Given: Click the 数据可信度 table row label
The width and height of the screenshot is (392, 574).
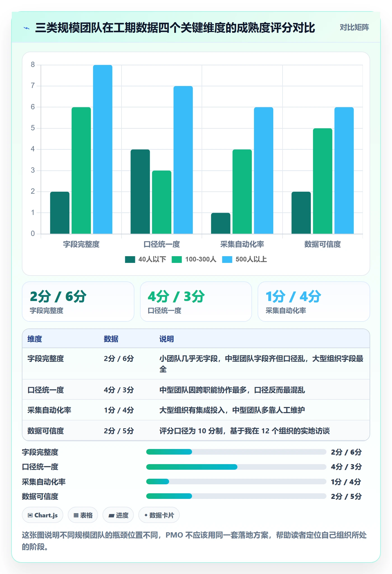Looking at the screenshot, I should point(46,431).
